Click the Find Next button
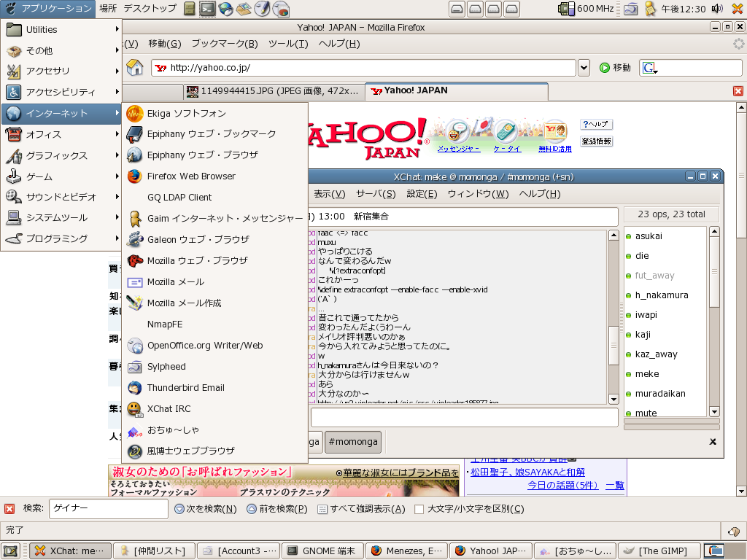This screenshot has height=560, width=747. click(206, 509)
